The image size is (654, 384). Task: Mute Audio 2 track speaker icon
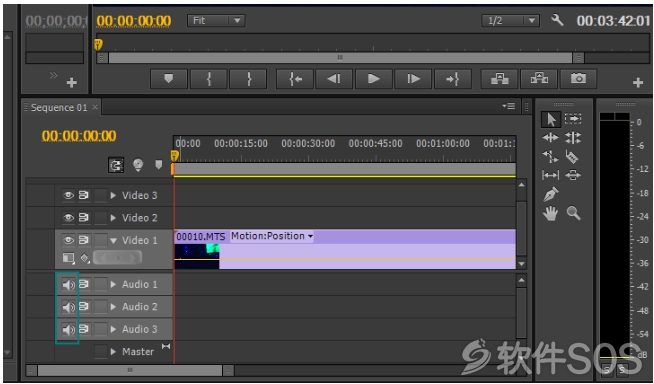[x=68, y=307]
